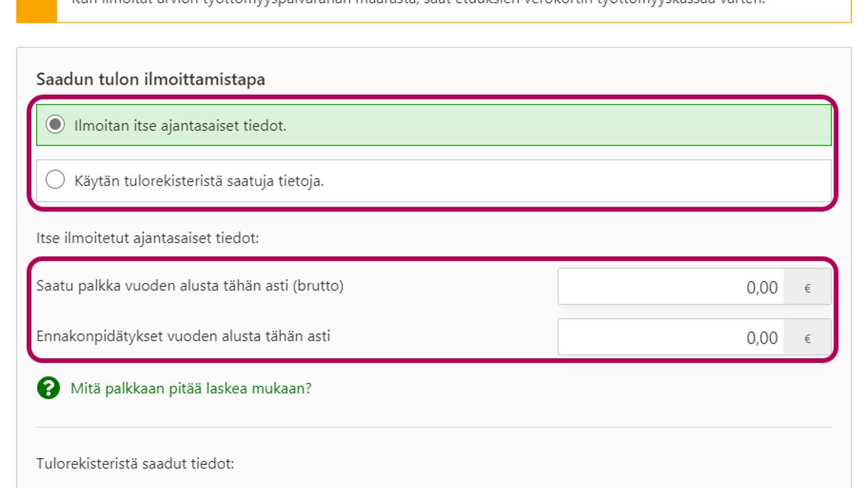Click the green question mark help icon
The image size is (868, 488).
48,389
